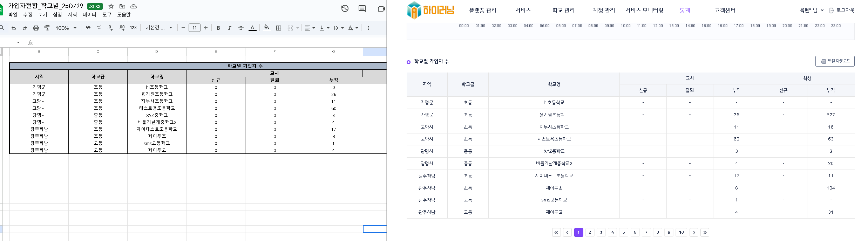The height and width of the screenshot is (241, 868).
Task: Open the 기본값 font dropdown
Action: click(159, 28)
